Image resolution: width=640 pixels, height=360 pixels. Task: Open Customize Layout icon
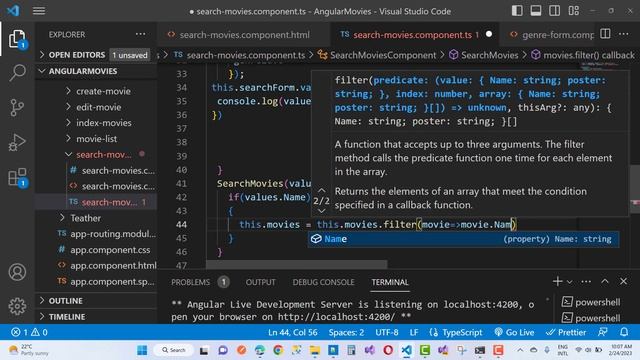(573, 11)
